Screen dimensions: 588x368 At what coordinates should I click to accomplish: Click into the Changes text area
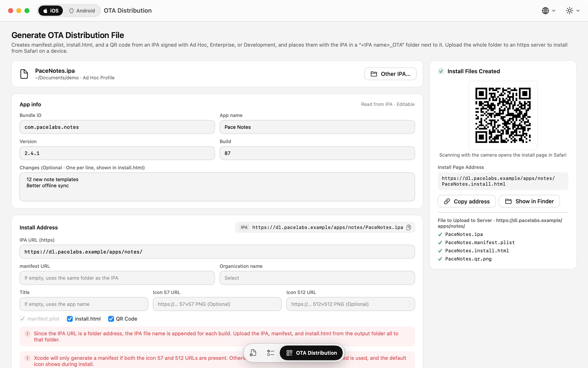point(217,187)
